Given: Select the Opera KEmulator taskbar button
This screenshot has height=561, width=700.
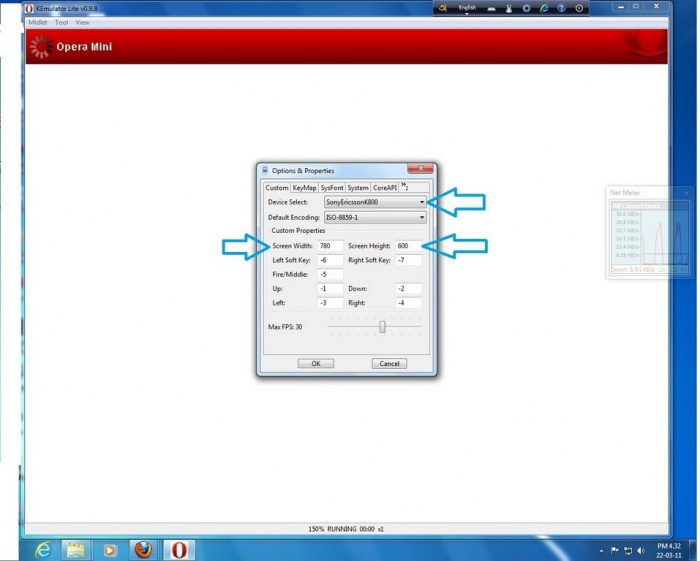Looking at the screenshot, I should [x=179, y=550].
